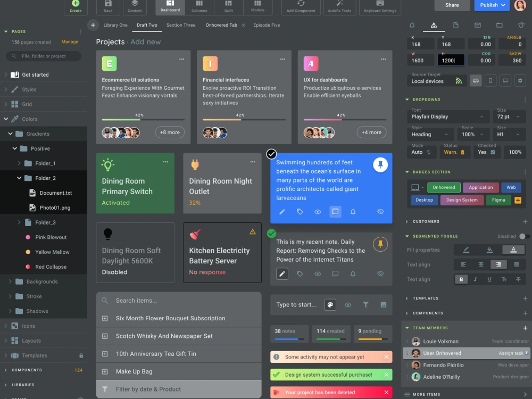Image resolution: width=532 pixels, height=399 pixels.
Task: Toggle visibility eye on recent note
Action: [318, 274]
